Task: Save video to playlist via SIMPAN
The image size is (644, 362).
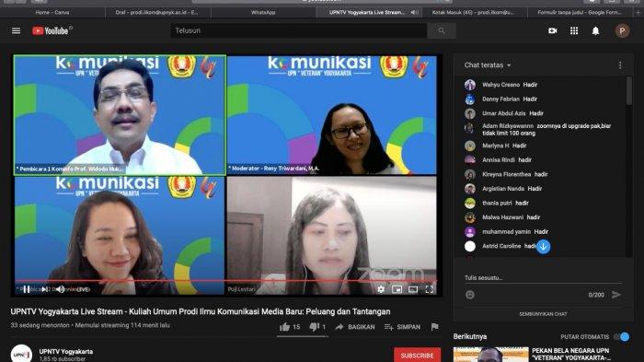Action: pos(403,327)
